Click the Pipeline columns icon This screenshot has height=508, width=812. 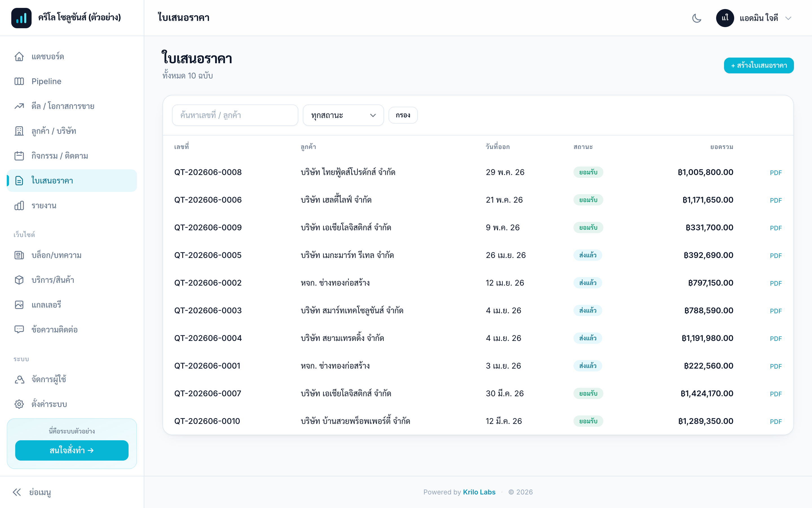click(19, 81)
